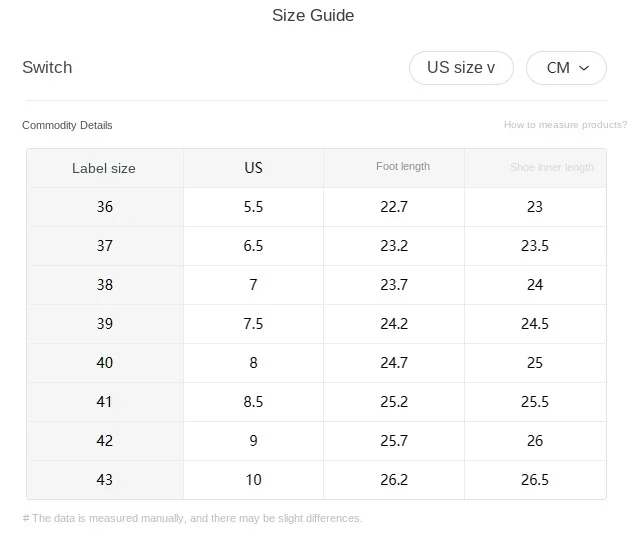
Task: Open the US size dropdown
Action: [x=461, y=68]
